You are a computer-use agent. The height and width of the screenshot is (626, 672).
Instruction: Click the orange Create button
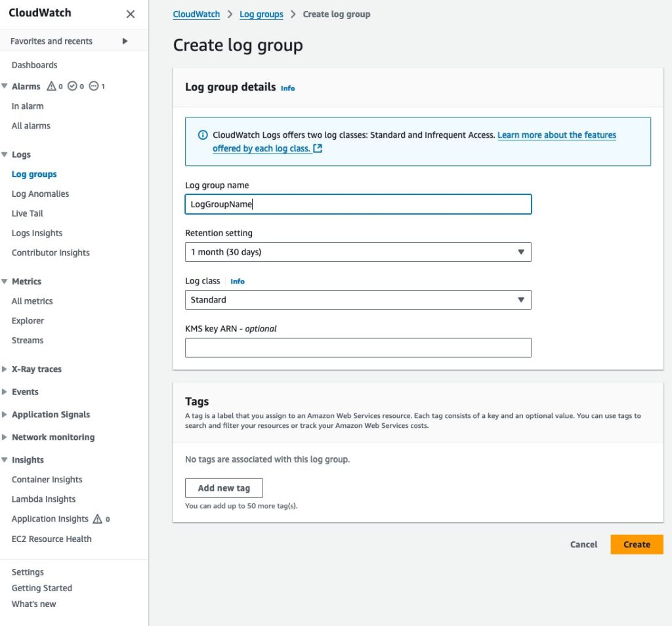637,545
